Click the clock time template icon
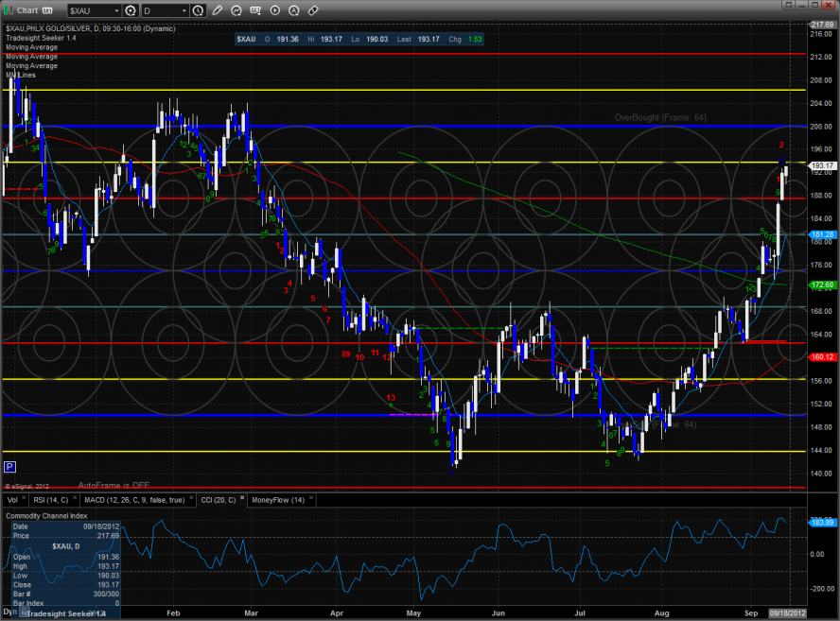 (197, 10)
